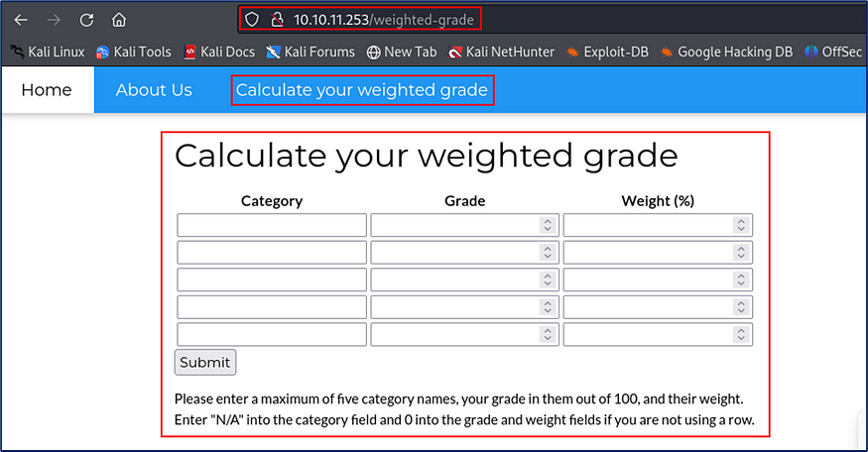This screenshot has height=452, width=868.
Task: Click the third row Category field
Action: pos(272,280)
